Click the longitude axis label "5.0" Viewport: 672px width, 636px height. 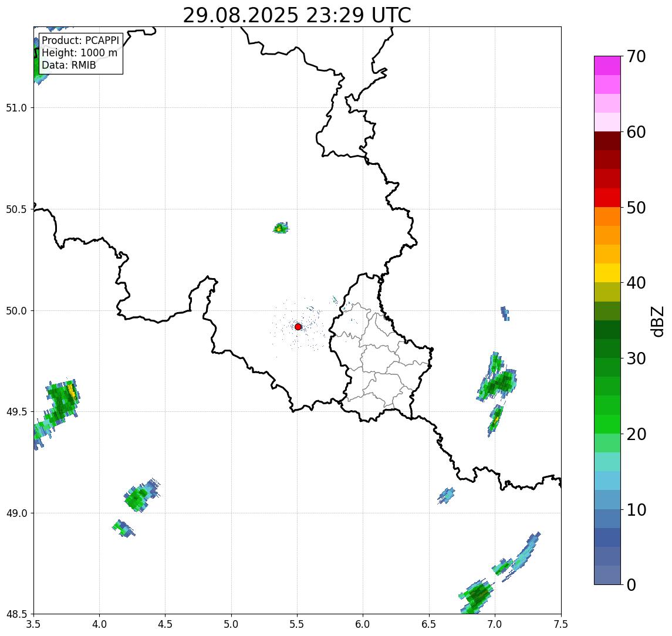pos(231,624)
